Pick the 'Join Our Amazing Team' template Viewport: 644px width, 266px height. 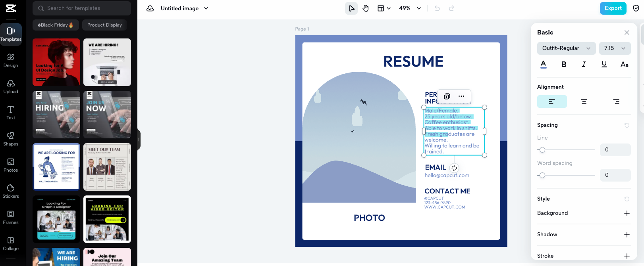[x=107, y=257]
